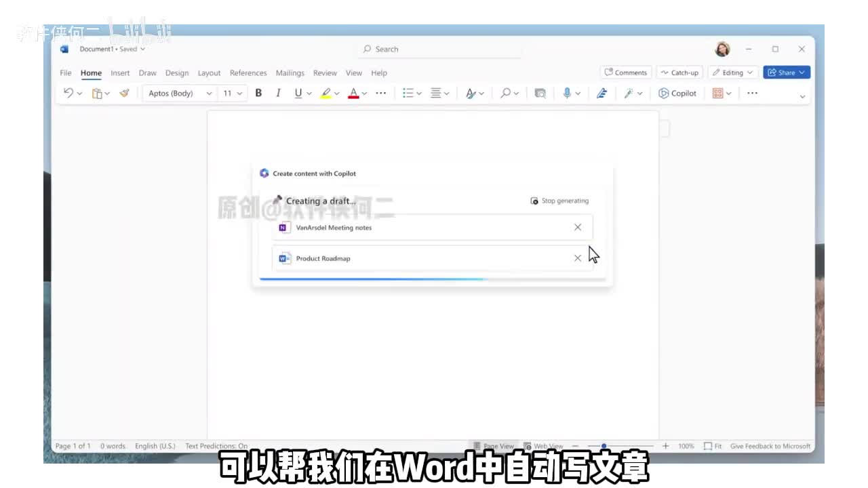Screen dimensions: 868x488
Task: Toggle italic formatting
Action: (278, 94)
